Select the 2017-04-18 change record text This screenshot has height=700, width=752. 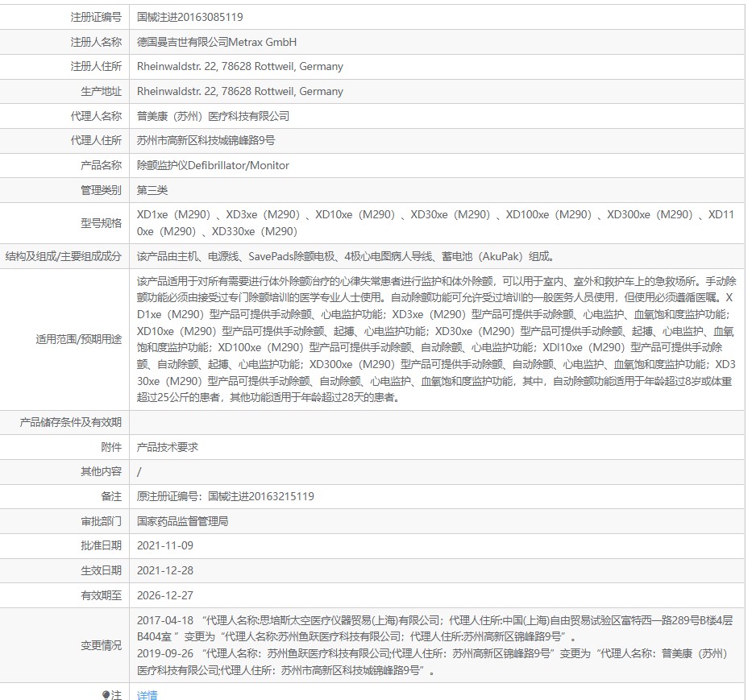pyautogui.click(x=435, y=628)
